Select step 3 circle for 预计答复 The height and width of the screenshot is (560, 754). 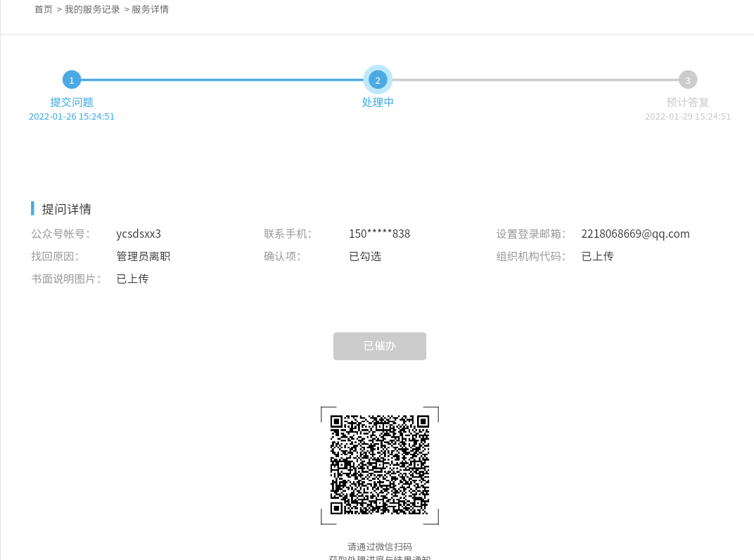[x=688, y=80]
